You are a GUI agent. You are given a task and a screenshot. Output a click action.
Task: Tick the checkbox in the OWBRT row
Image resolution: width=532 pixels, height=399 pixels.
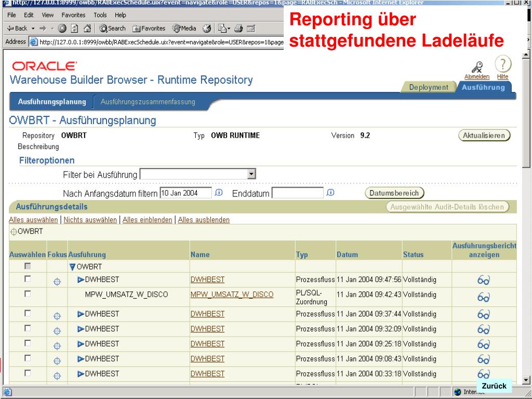[x=28, y=266]
